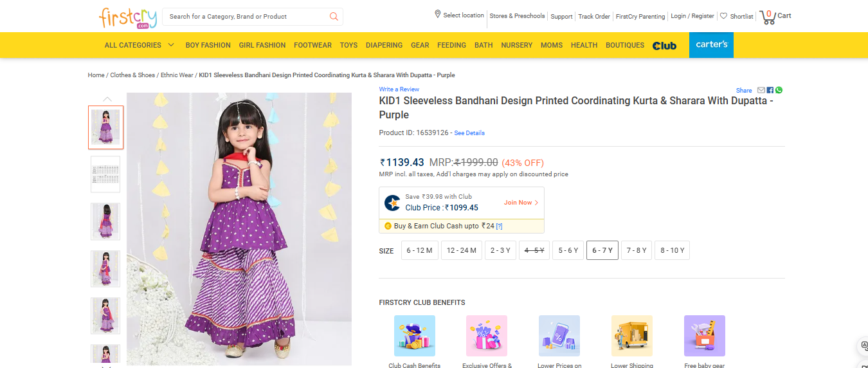Share product on WhatsApp
Image resolution: width=868 pixels, height=368 pixels.
point(779,90)
